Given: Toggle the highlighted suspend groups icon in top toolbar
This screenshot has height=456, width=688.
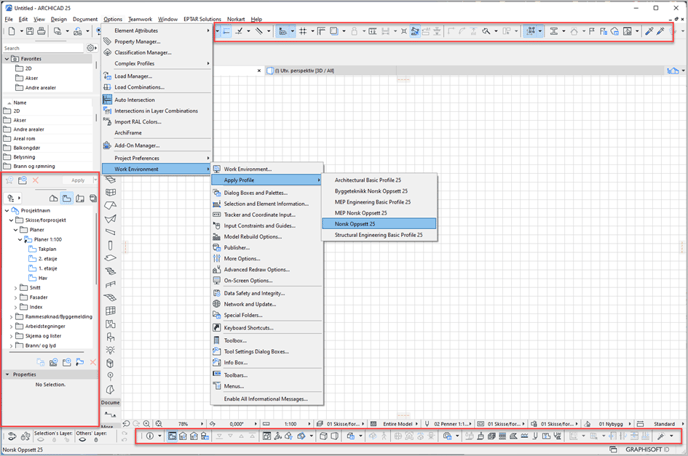Looking at the screenshot, I should (x=415, y=31).
